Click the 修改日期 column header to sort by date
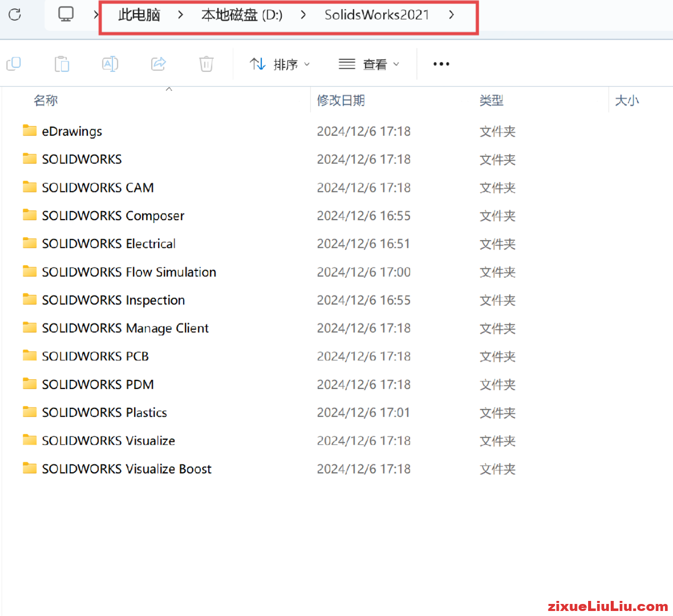Screen dimensions: 673x616 click(x=341, y=100)
